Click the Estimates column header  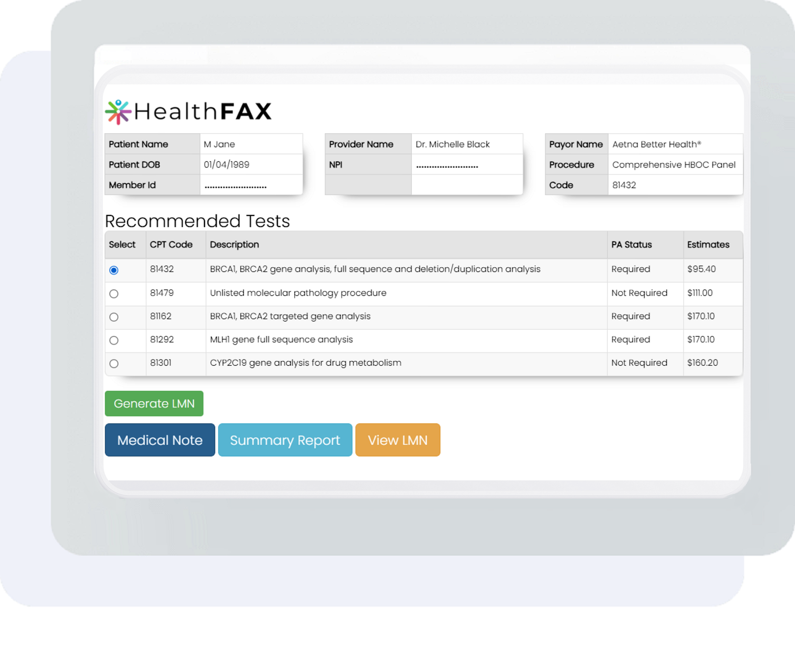pyautogui.click(x=708, y=245)
